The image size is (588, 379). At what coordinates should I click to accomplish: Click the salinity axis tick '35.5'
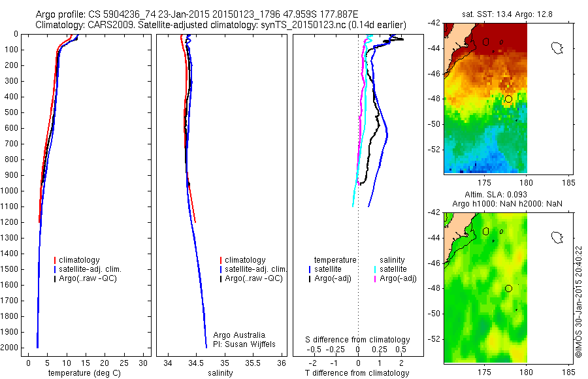pyautogui.click(x=252, y=363)
